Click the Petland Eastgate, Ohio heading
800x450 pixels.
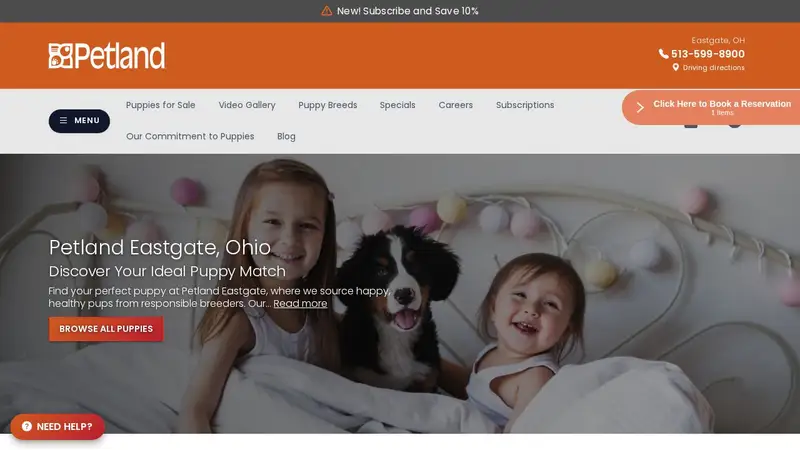click(160, 247)
